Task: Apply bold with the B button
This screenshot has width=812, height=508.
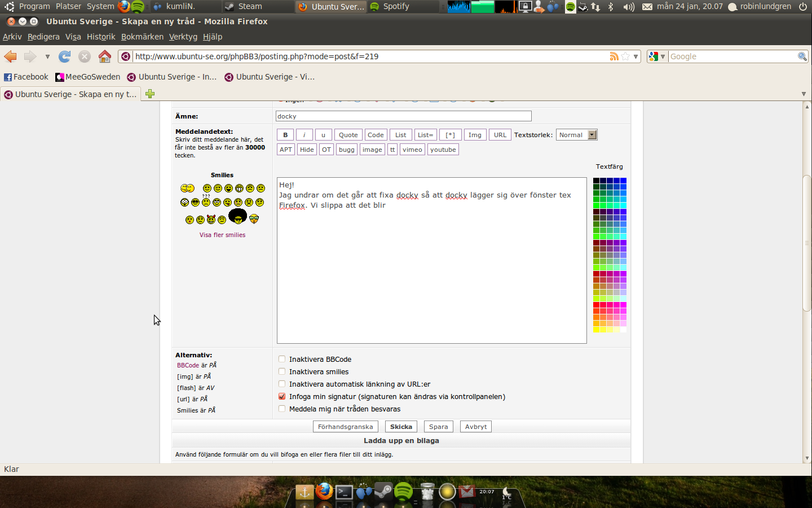Action: [285, 135]
